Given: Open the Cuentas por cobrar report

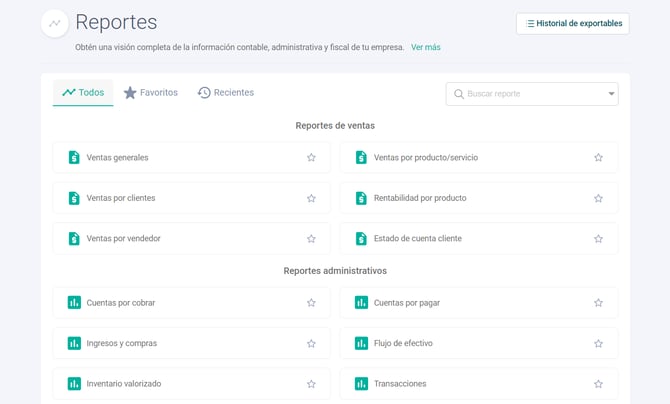Looking at the screenshot, I should [x=191, y=303].
